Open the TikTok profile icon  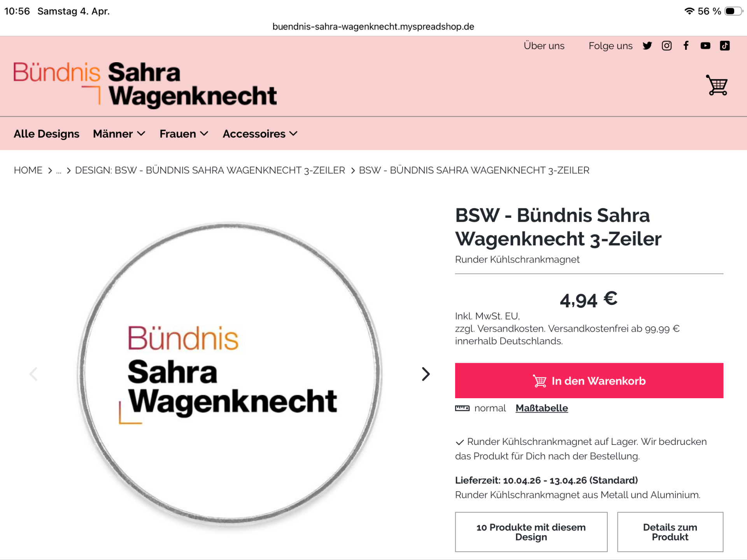[725, 46]
